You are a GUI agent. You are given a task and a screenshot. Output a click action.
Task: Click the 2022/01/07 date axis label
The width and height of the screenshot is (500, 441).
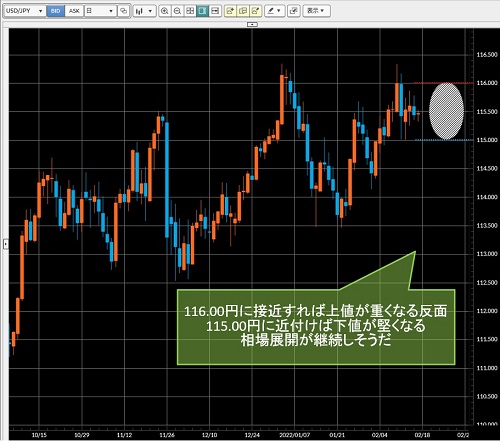tap(295, 435)
